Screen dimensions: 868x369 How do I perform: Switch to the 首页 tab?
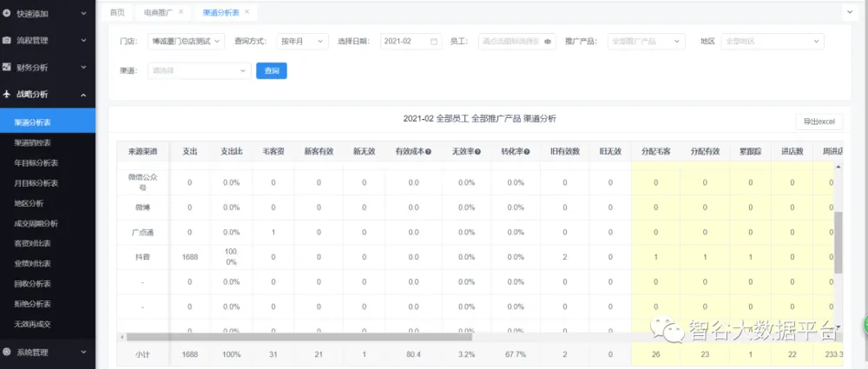117,12
